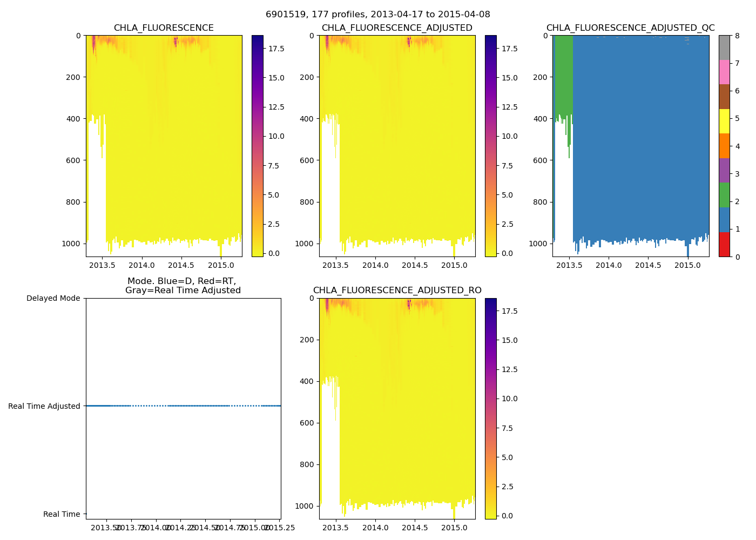Click the colorbar beside the CHLA_FLUORESCENCE plot
Image resolution: width=756 pixels, height=540 pixels.
pos(258,146)
